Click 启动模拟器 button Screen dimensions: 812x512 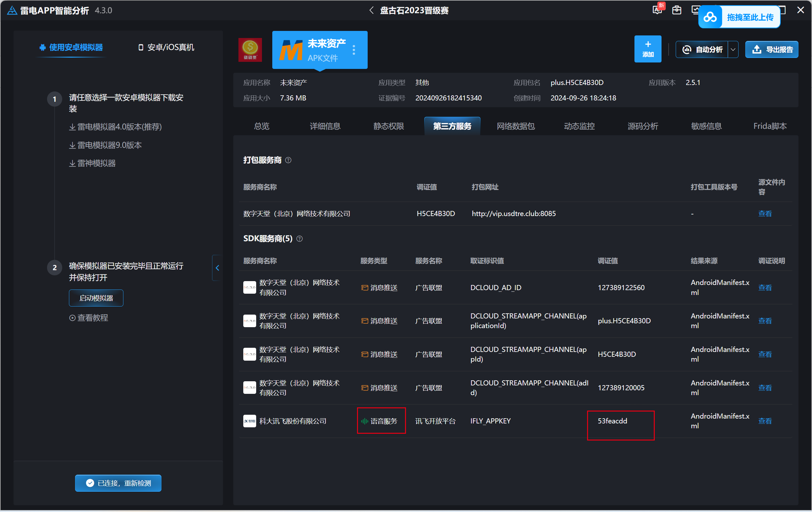96,298
